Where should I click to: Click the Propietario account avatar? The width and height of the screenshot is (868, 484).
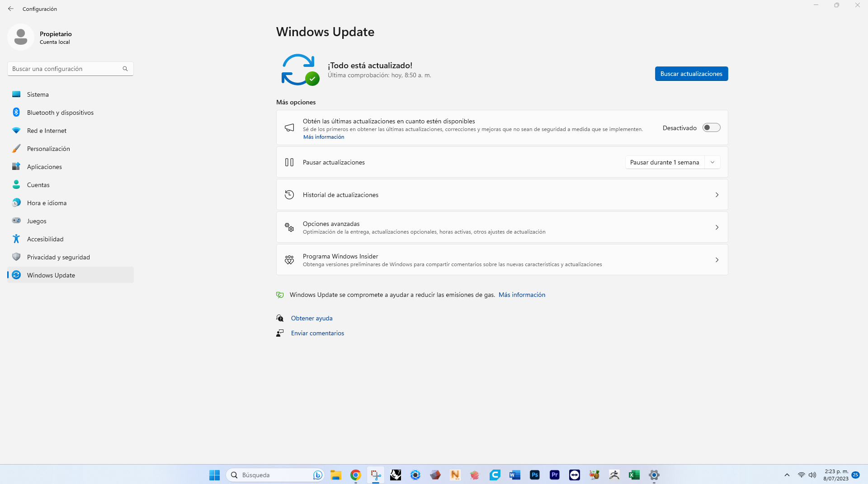click(x=21, y=37)
